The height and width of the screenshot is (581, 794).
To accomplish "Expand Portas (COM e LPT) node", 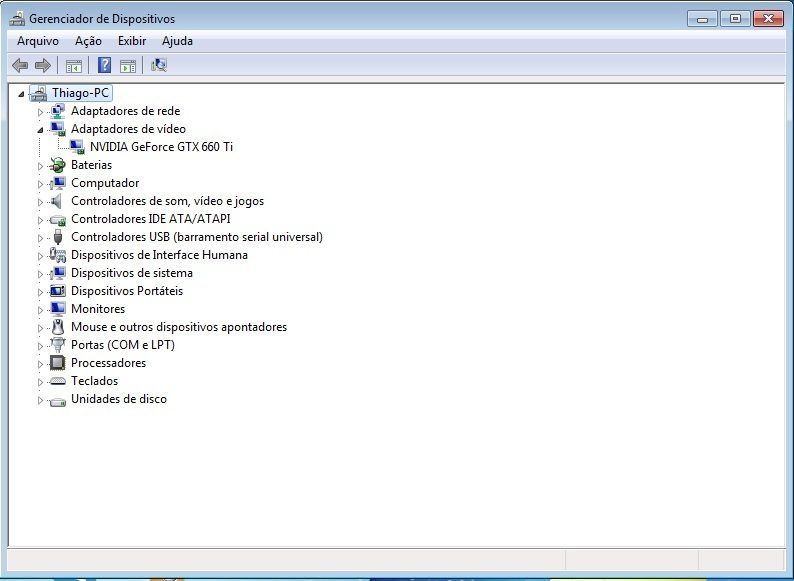I will point(41,345).
